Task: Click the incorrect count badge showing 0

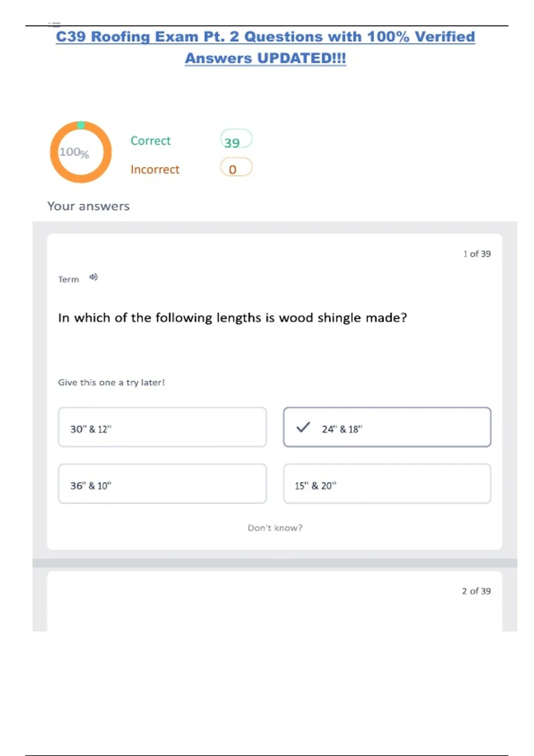Action: (x=236, y=168)
